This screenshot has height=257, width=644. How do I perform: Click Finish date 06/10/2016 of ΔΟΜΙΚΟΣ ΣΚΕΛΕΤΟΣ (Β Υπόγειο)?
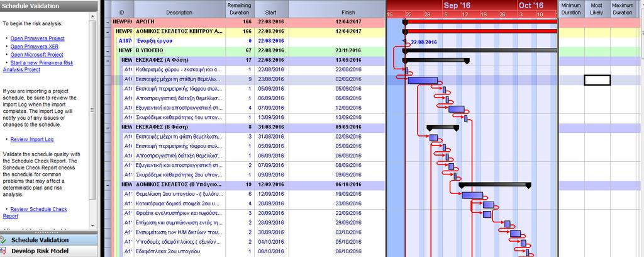(x=348, y=184)
